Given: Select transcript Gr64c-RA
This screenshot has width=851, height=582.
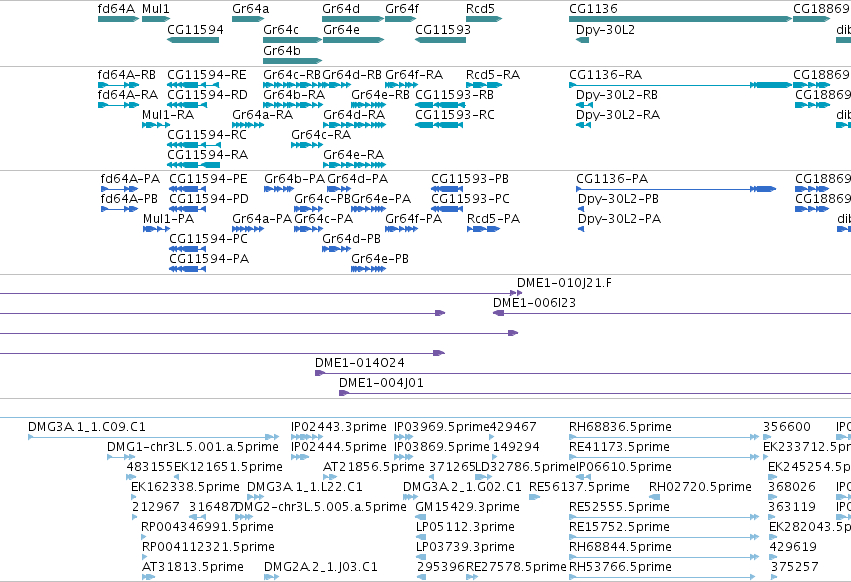Looking at the screenshot, I should click(321, 135).
